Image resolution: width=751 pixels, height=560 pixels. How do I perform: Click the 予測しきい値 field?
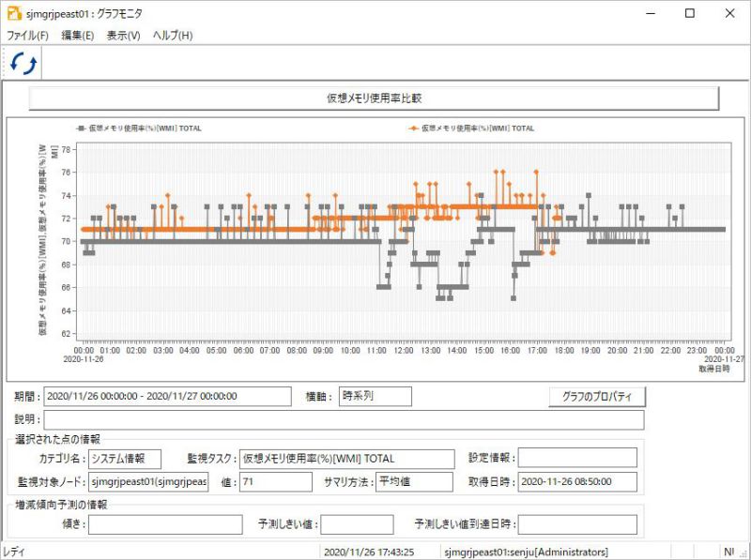(x=358, y=524)
